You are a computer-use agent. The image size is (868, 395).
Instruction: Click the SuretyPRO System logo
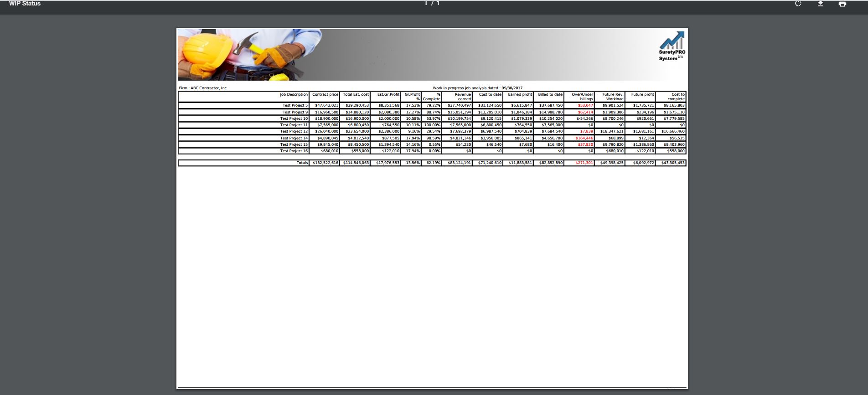[672, 46]
